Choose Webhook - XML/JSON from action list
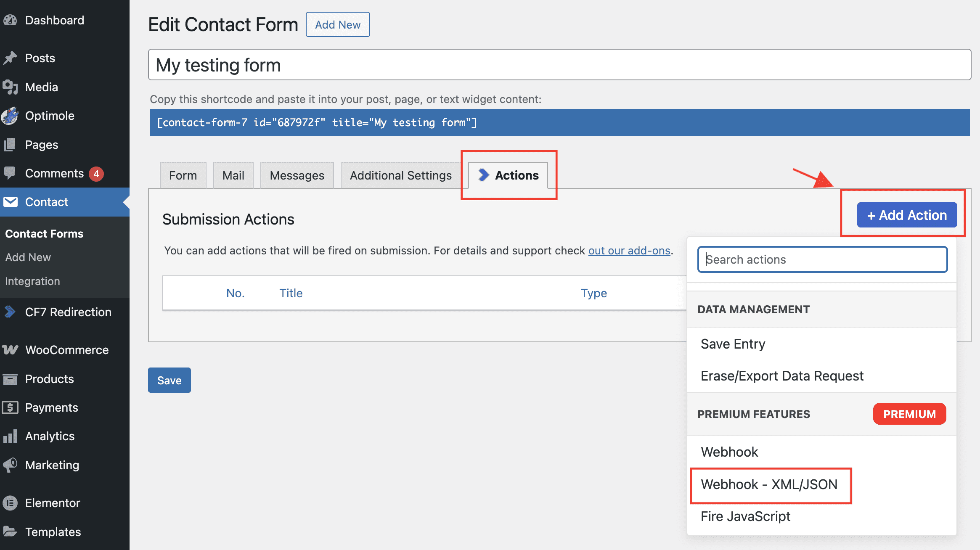 [x=769, y=484]
